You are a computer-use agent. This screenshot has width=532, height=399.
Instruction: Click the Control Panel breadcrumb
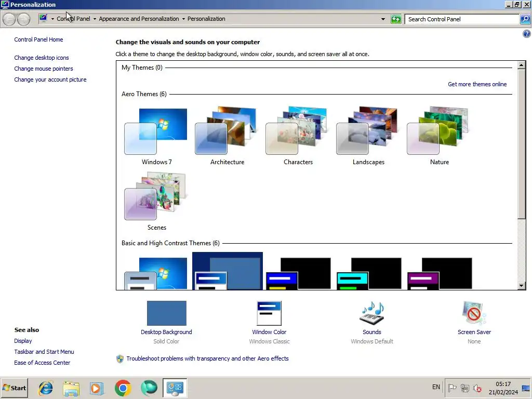point(73,19)
